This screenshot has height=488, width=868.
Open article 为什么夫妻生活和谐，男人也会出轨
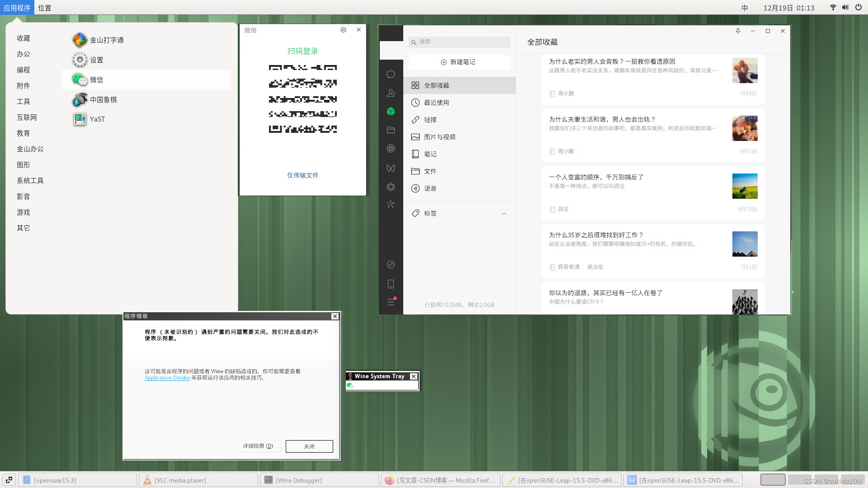tap(653, 135)
